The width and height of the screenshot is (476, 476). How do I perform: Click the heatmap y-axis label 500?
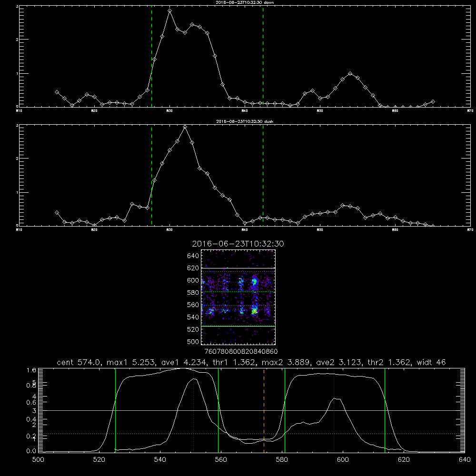[193, 341]
